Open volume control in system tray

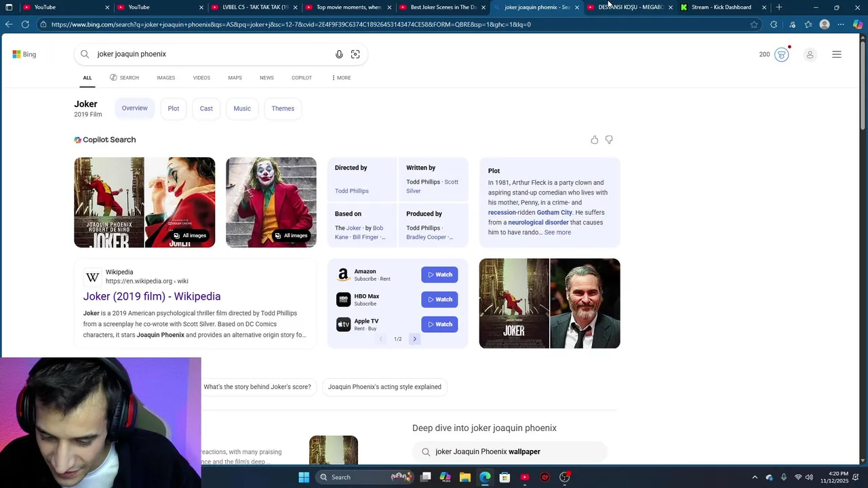[x=809, y=477]
